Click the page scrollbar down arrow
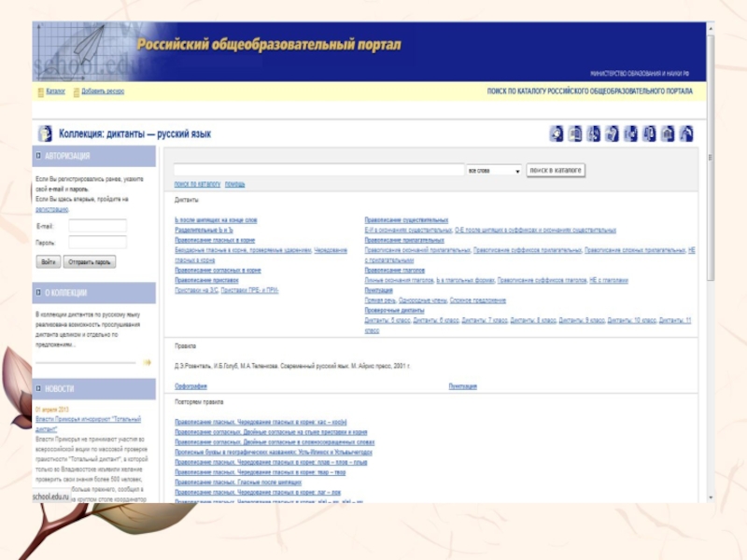The width and height of the screenshot is (747, 560). coord(711,497)
